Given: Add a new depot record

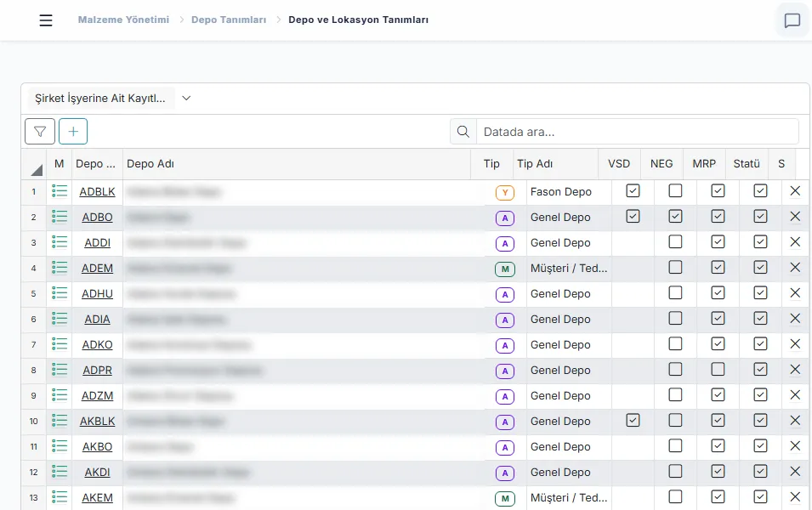Looking at the screenshot, I should [73, 132].
